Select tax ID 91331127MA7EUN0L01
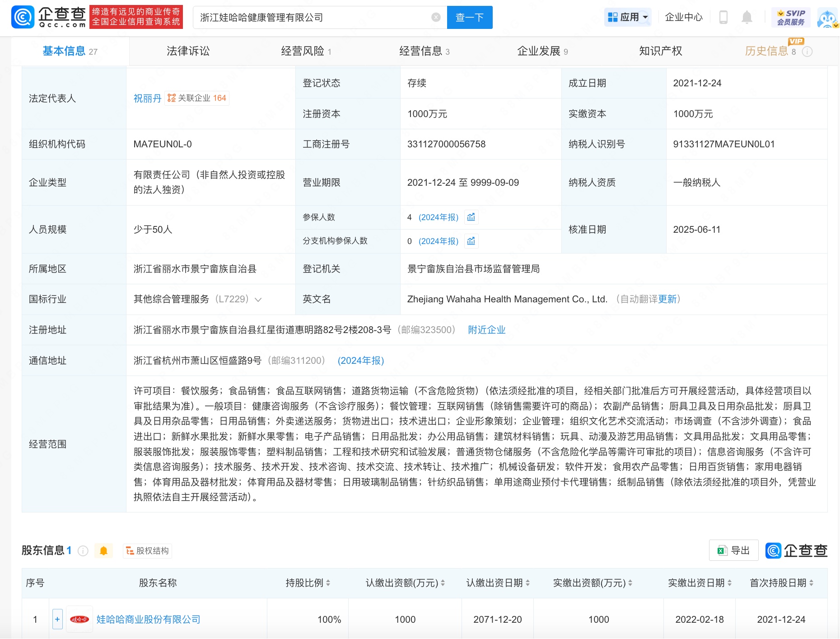The width and height of the screenshot is (840, 639). pos(724,144)
